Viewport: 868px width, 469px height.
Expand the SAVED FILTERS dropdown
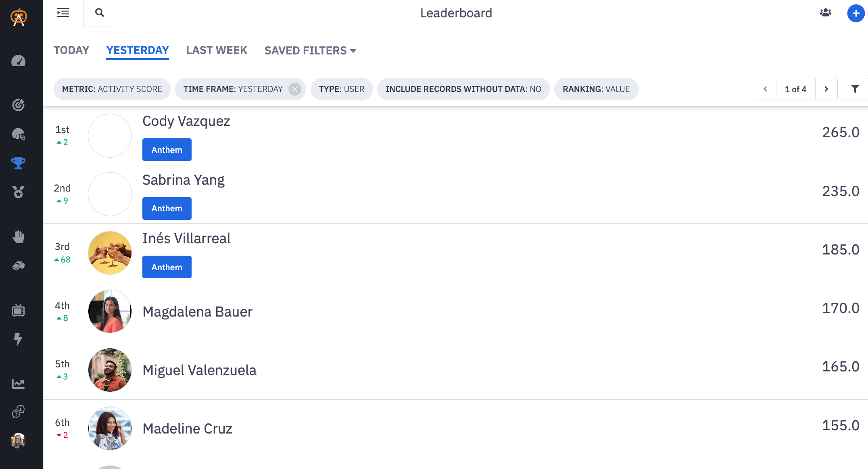tap(310, 50)
